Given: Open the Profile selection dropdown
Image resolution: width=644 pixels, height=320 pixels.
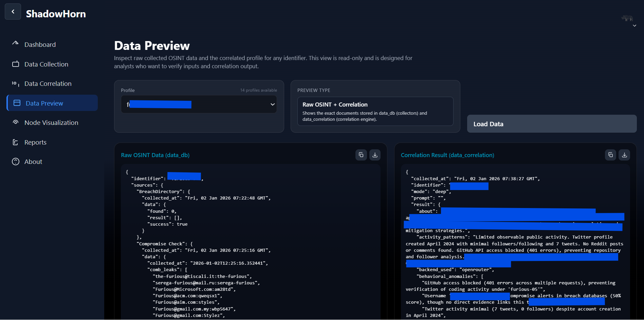Looking at the screenshot, I should [199, 104].
